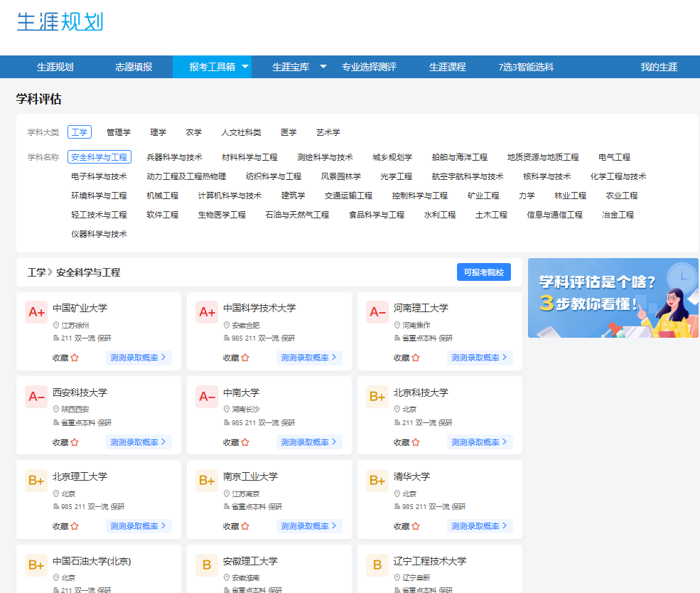
Task: Star the 清华大学 card
Action: pyautogui.click(x=416, y=526)
